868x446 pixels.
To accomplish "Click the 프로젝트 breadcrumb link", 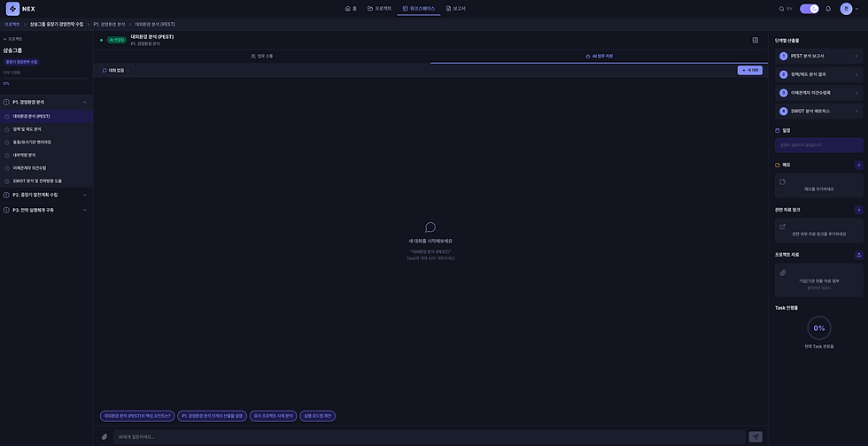I will pyautogui.click(x=12, y=25).
